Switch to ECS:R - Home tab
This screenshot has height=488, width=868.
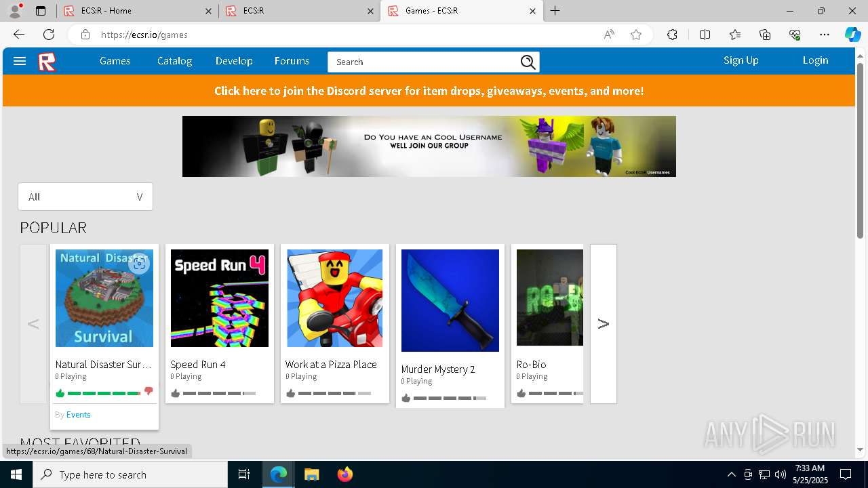point(136,11)
